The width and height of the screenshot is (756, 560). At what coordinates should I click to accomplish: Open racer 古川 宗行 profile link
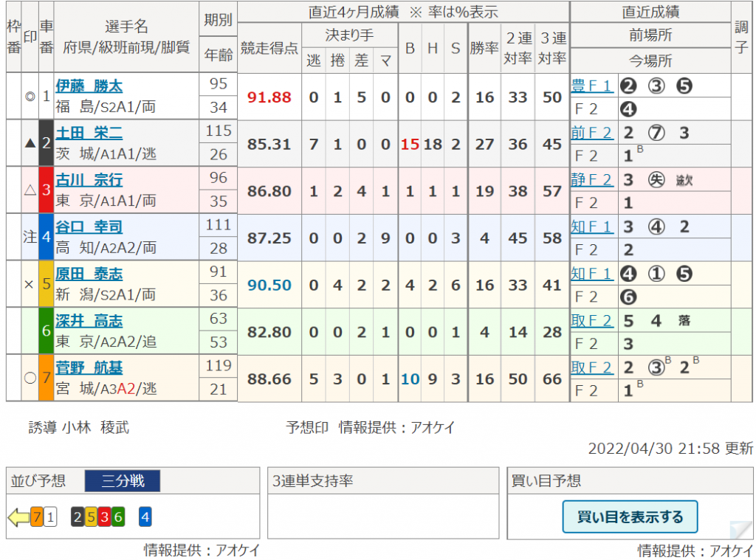pyautogui.click(x=89, y=180)
